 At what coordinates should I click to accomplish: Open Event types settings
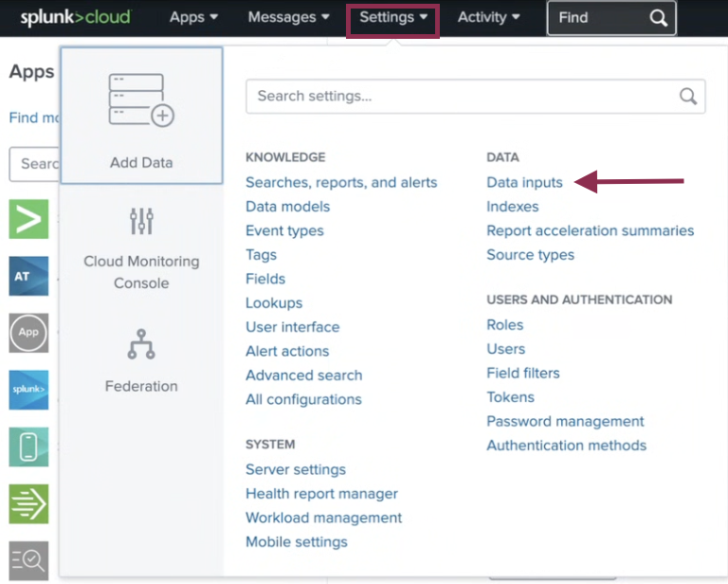point(284,230)
